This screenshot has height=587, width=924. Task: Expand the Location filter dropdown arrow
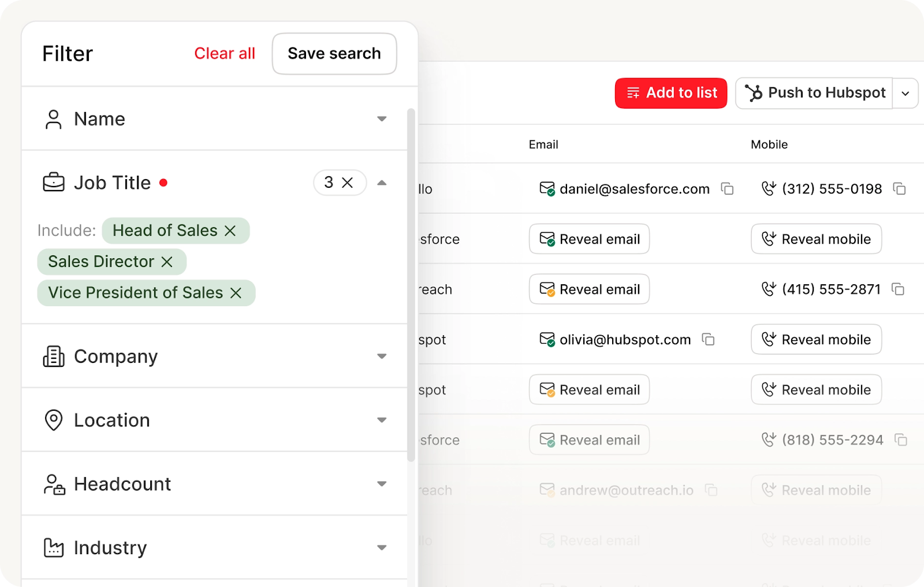pyautogui.click(x=382, y=420)
